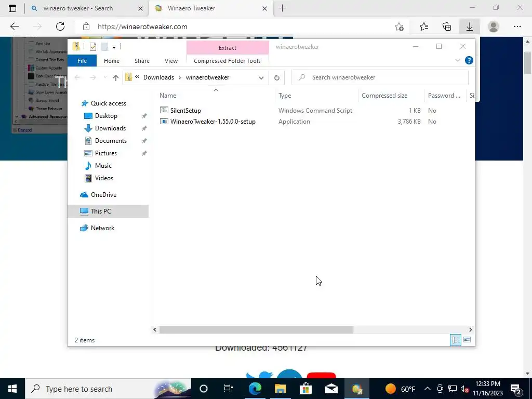Open Edge Downloads arrow icon
The width and height of the screenshot is (532, 399).
pyautogui.click(x=470, y=26)
